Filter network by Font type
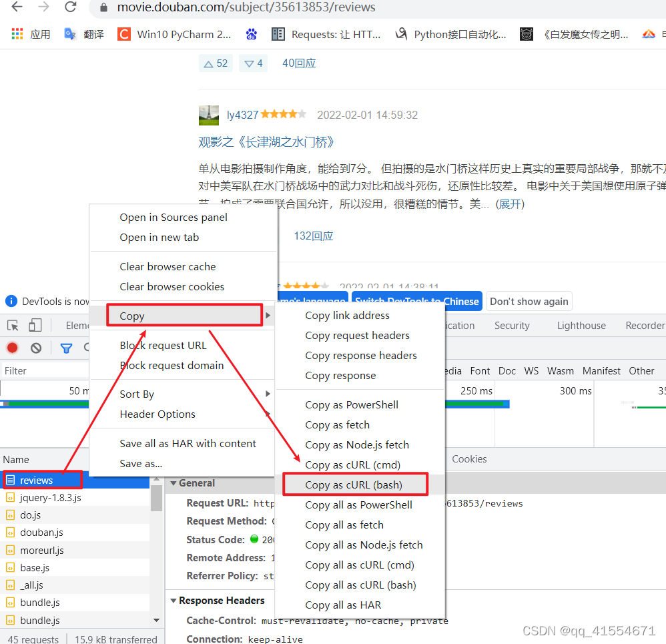The height and width of the screenshot is (644, 666). click(x=480, y=371)
